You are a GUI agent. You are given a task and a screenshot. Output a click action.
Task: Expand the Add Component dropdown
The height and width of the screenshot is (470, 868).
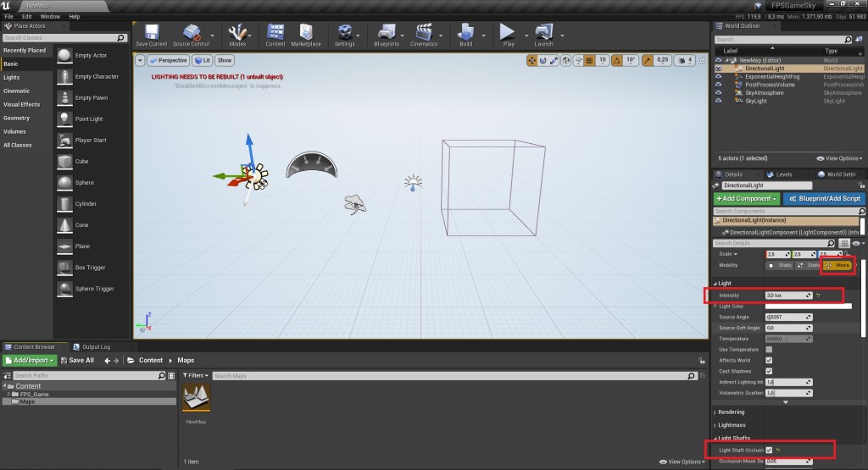point(747,198)
